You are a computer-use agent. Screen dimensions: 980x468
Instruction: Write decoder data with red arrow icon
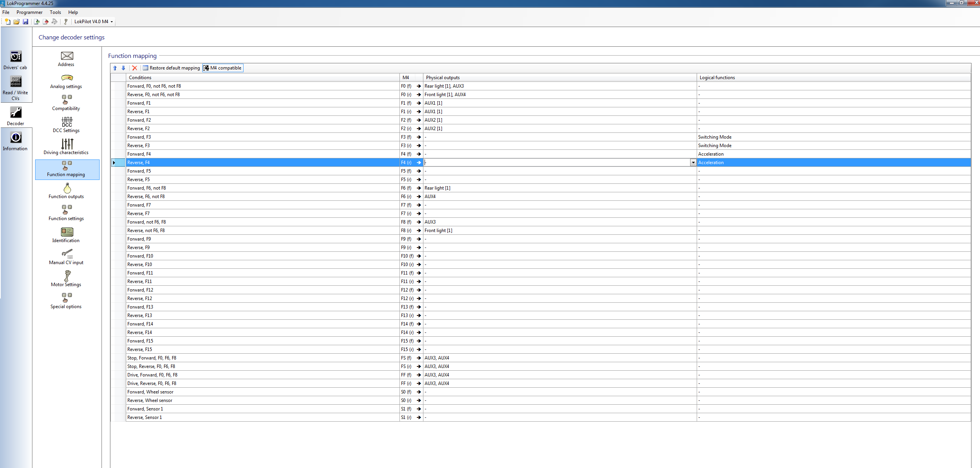tap(46, 22)
